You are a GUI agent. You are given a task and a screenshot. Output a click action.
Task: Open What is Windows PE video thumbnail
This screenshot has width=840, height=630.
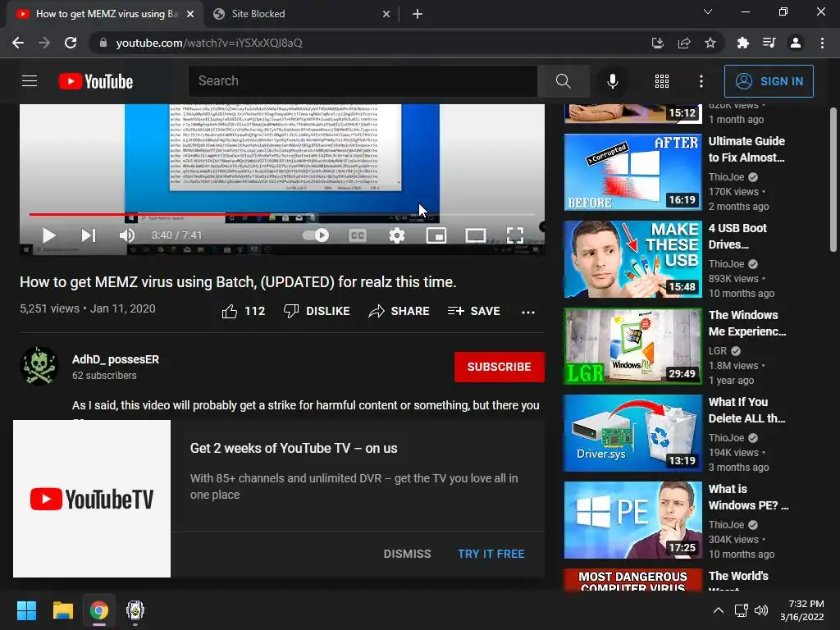pos(632,520)
